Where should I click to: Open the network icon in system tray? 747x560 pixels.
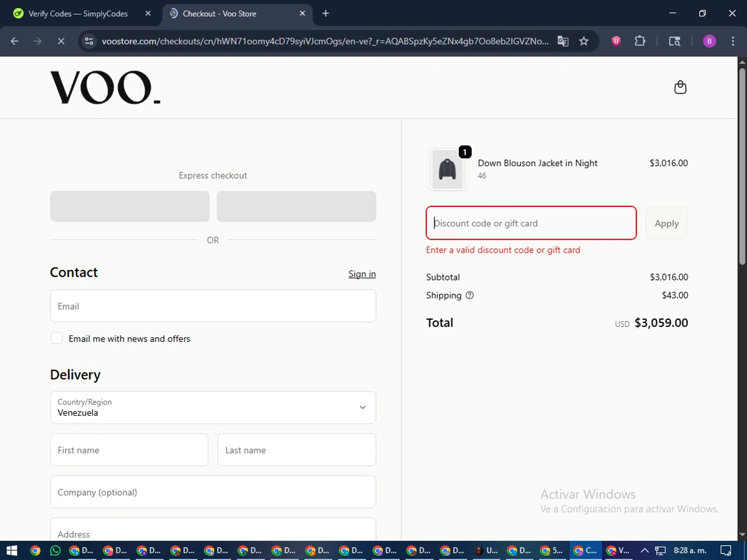click(660, 551)
